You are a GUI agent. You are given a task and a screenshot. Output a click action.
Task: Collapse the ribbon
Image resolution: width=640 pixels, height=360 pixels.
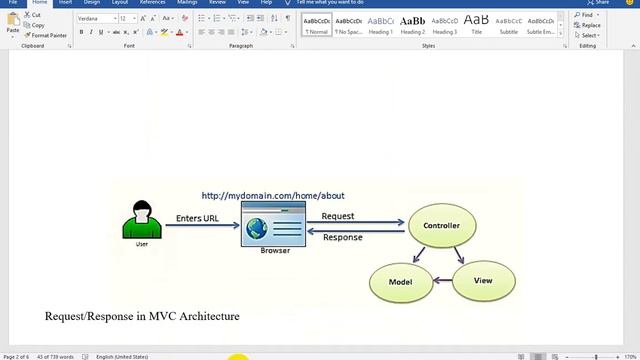(633, 46)
